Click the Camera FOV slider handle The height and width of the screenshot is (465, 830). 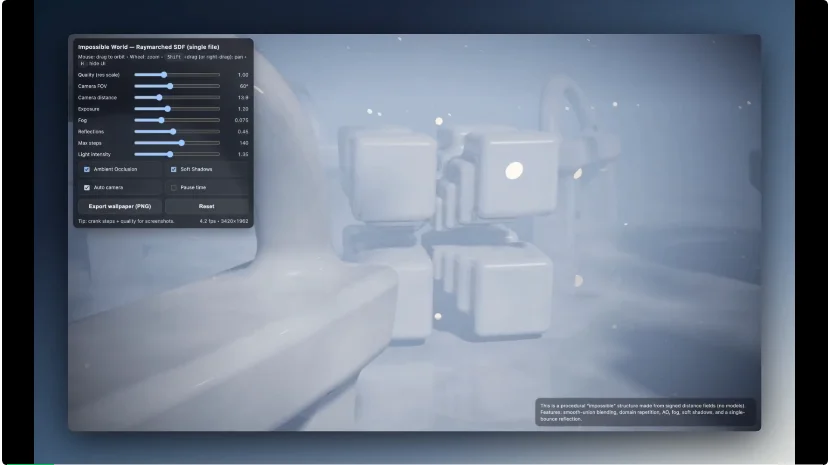(x=170, y=86)
